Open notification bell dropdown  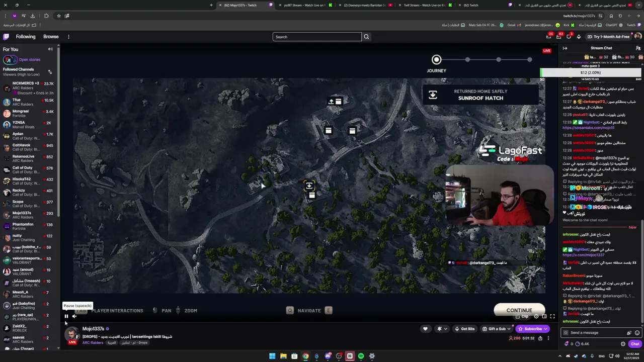[442, 329]
